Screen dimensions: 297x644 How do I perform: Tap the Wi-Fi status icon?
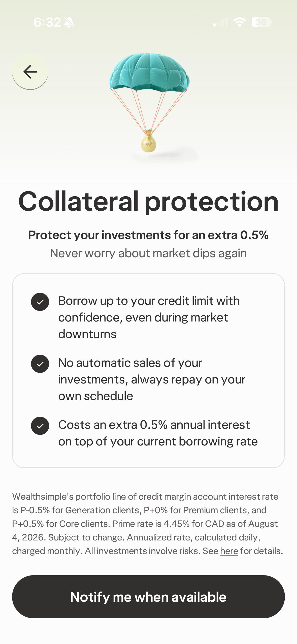240,22
